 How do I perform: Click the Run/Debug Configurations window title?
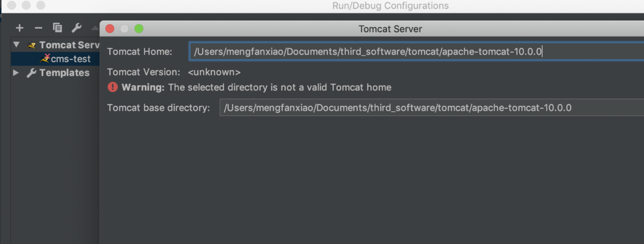point(390,6)
